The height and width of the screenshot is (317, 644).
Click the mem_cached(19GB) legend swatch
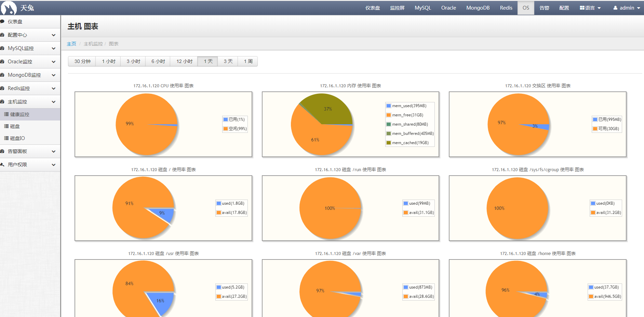(x=389, y=143)
